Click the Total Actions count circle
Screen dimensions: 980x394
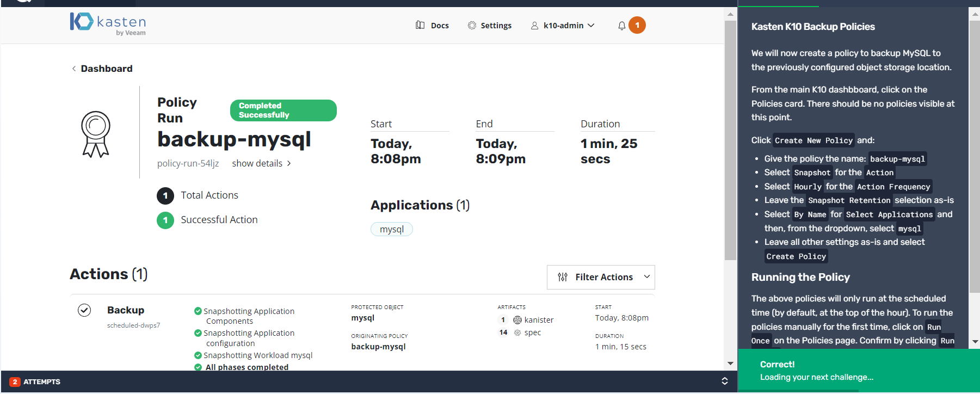(x=165, y=196)
